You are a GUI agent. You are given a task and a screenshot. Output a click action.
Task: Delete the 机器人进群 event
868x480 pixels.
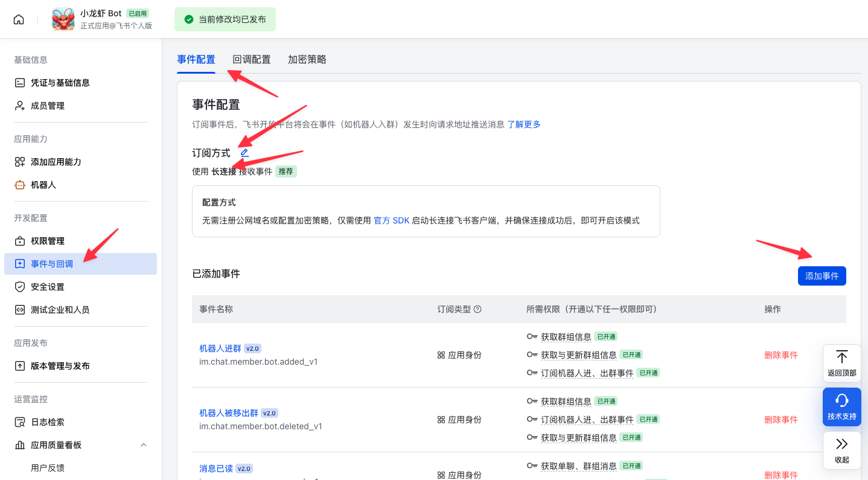point(781,355)
